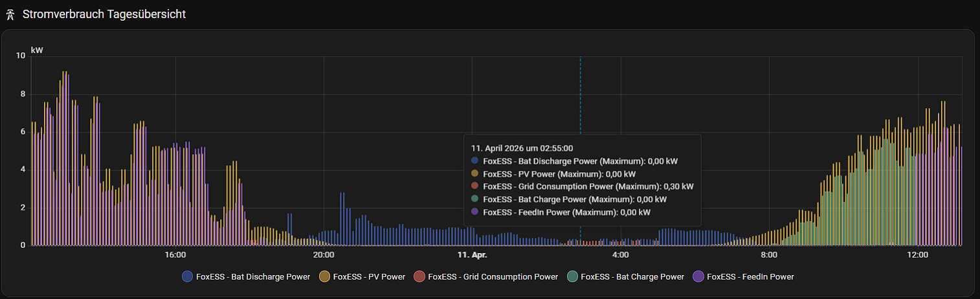Select the 16:00 label on the time axis

coord(175,255)
